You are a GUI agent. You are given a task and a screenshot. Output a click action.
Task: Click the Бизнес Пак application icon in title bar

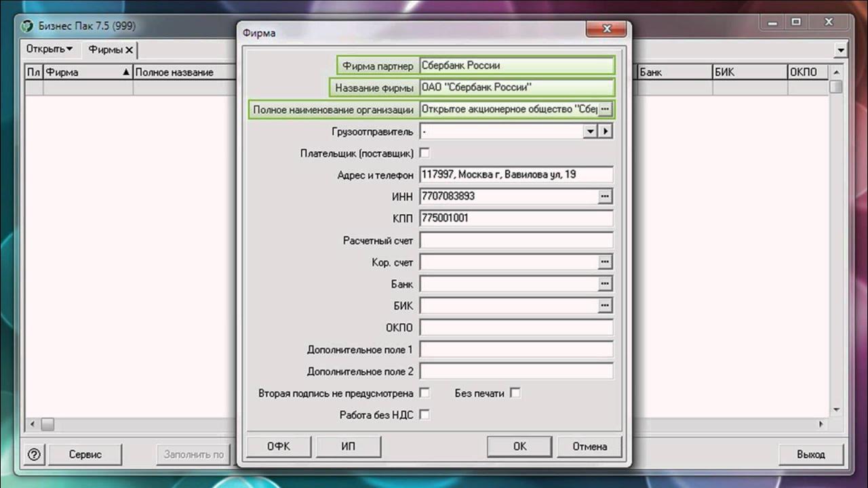[x=26, y=26]
